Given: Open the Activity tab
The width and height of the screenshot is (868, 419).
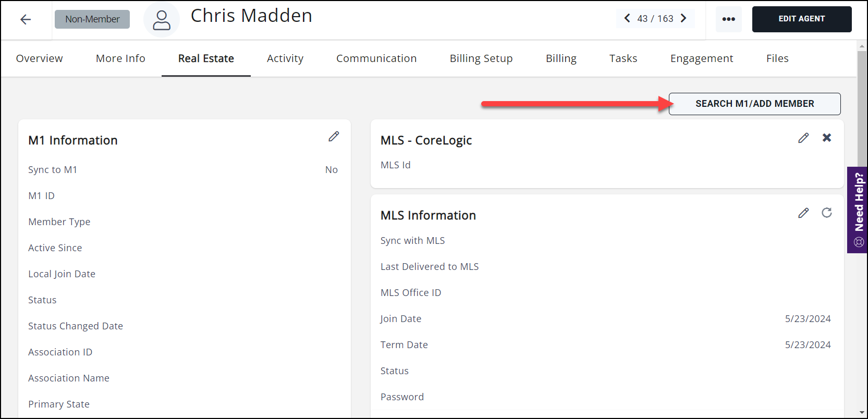Looking at the screenshot, I should tap(285, 58).
